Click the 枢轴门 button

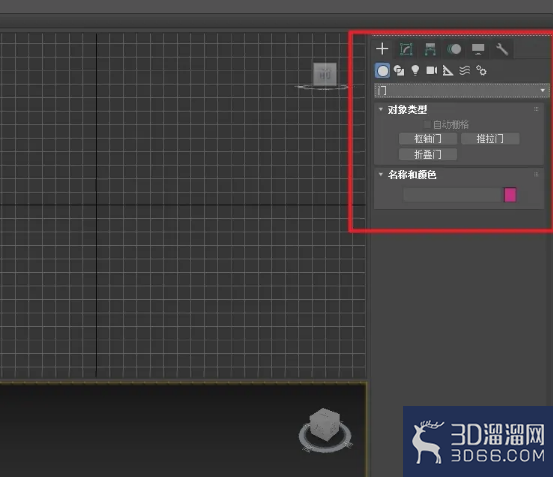click(428, 139)
